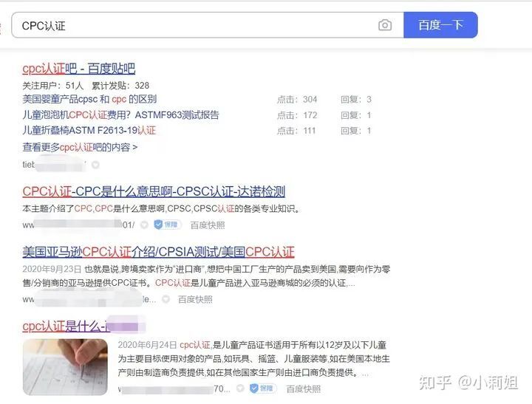
Task: Click the 保障 shield badge under 达诺检测 result
Action: click(167, 225)
